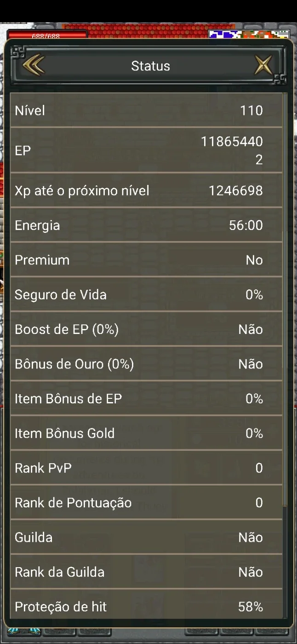Image resolution: width=297 pixels, height=644 pixels.
Task: Tap the Bônus de Ouro (0%) row
Action: [x=146, y=364]
